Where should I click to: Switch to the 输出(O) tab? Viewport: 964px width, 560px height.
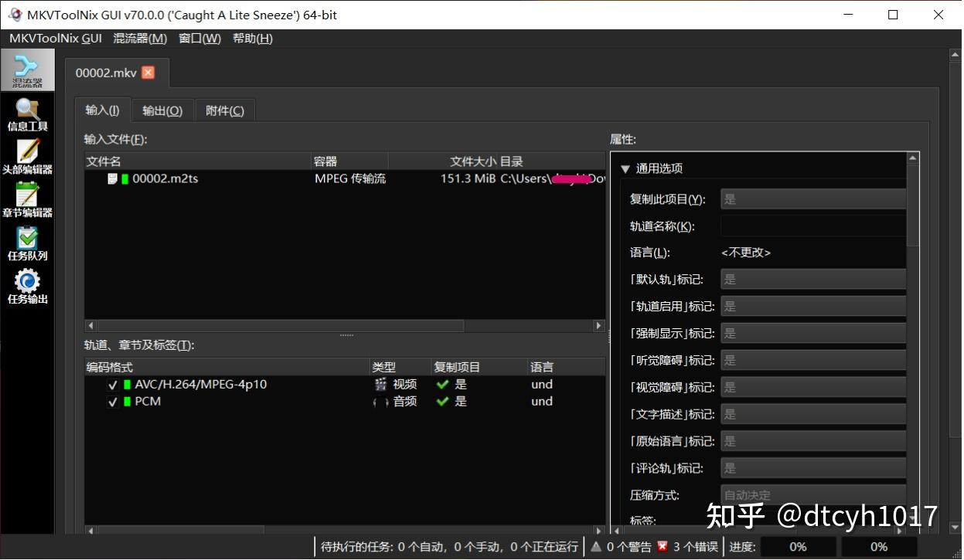tap(162, 111)
